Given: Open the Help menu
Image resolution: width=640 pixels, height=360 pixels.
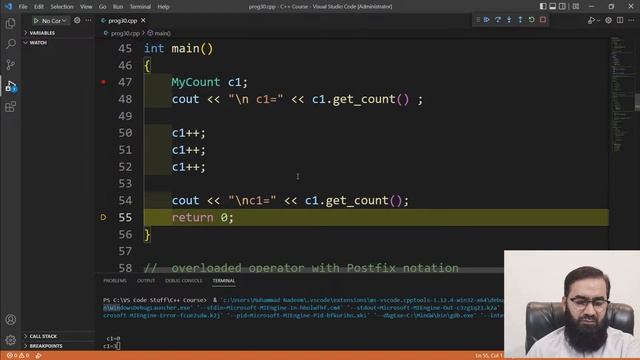Looking at the screenshot, I should [163, 7].
